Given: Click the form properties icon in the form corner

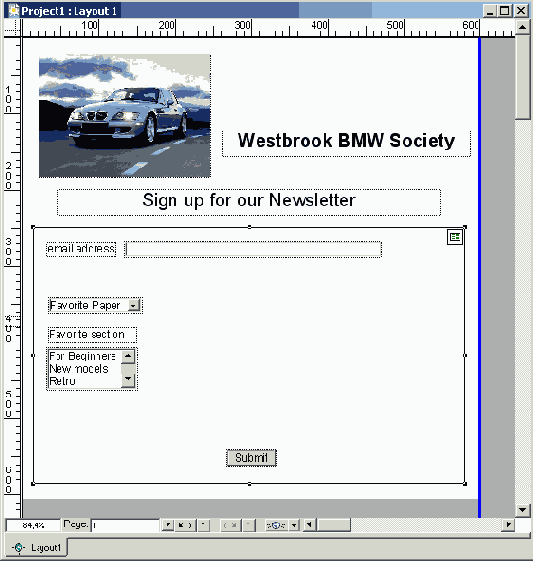Looking at the screenshot, I should click(455, 237).
